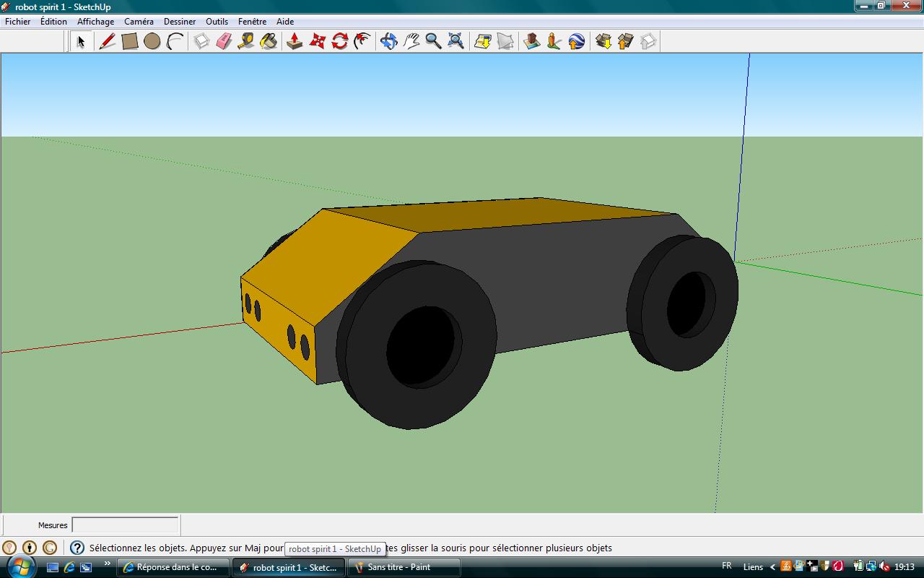Select the Paint Bucket tool
The image size is (924, 578).
point(269,41)
